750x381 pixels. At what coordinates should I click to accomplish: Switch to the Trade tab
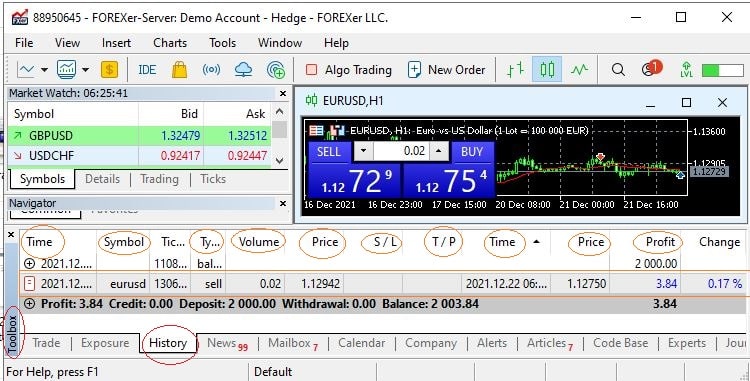46,343
